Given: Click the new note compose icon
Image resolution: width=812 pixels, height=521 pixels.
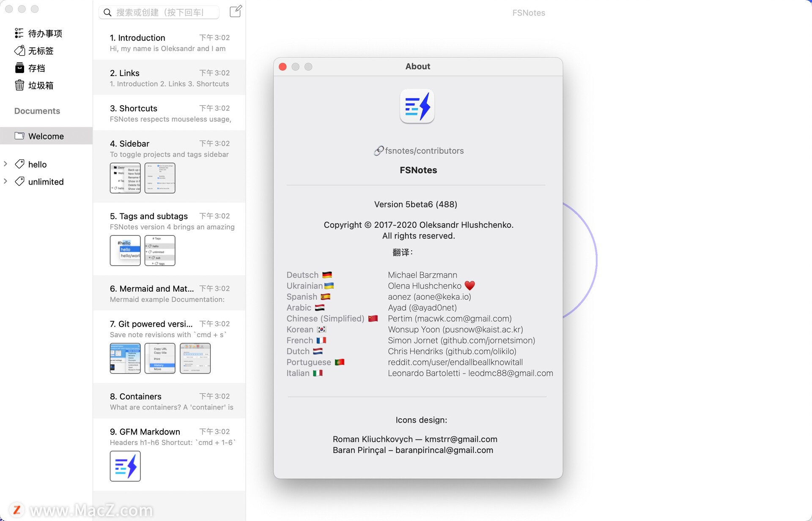Looking at the screenshot, I should [236, 11].
